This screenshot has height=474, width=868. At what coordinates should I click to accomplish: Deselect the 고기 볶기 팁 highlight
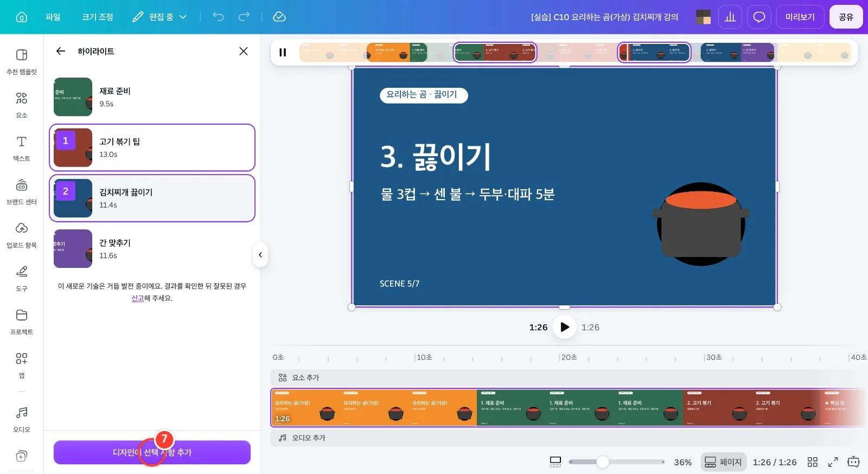tap(152, 148)
